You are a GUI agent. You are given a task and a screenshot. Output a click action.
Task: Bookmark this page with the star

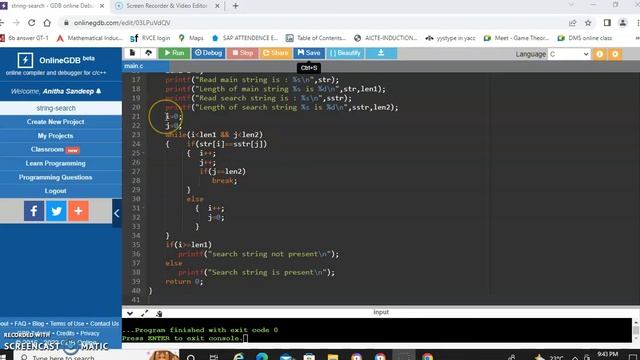588,23
